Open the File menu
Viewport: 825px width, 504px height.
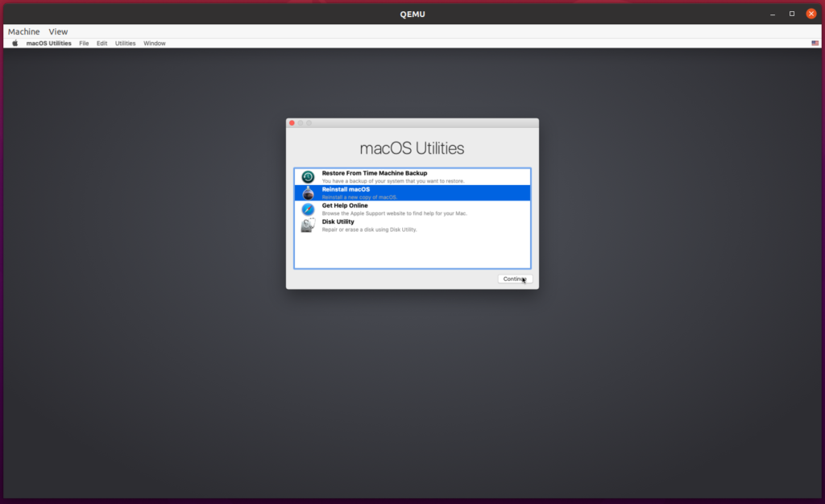pyautogui.click(x=84, y=43)
